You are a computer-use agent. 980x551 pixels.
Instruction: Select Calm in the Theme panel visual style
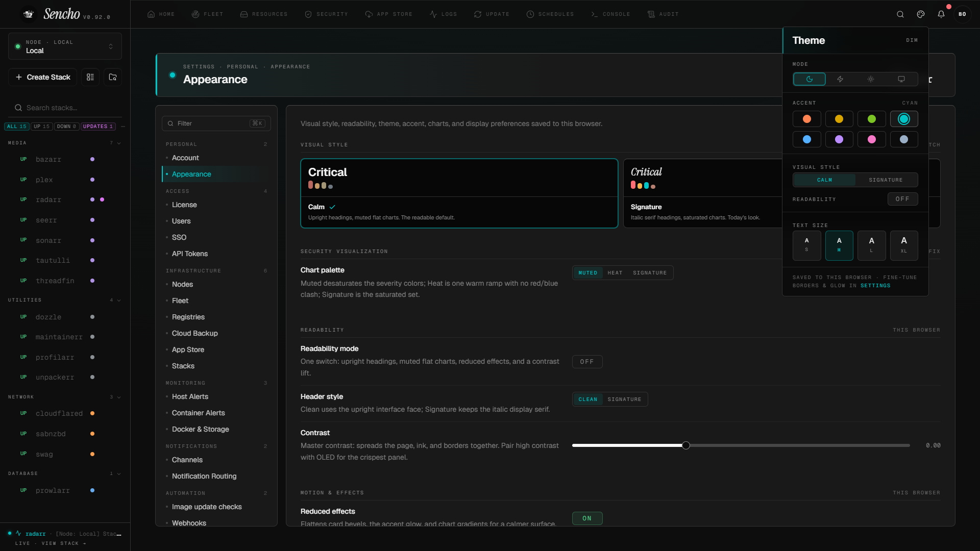(x=824, y=180)
